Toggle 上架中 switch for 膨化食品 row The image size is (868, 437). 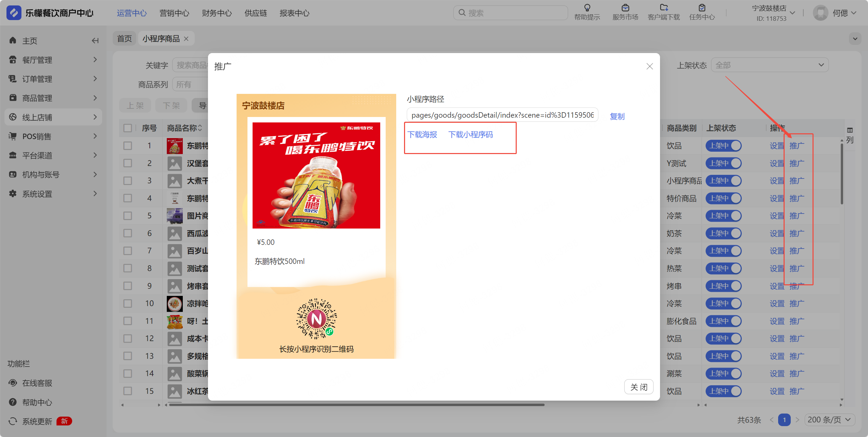point(723,321)
